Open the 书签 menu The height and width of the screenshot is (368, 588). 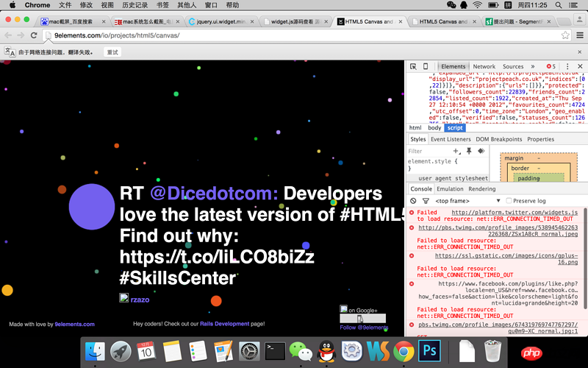pyautogui.click(x=162, y=5)
